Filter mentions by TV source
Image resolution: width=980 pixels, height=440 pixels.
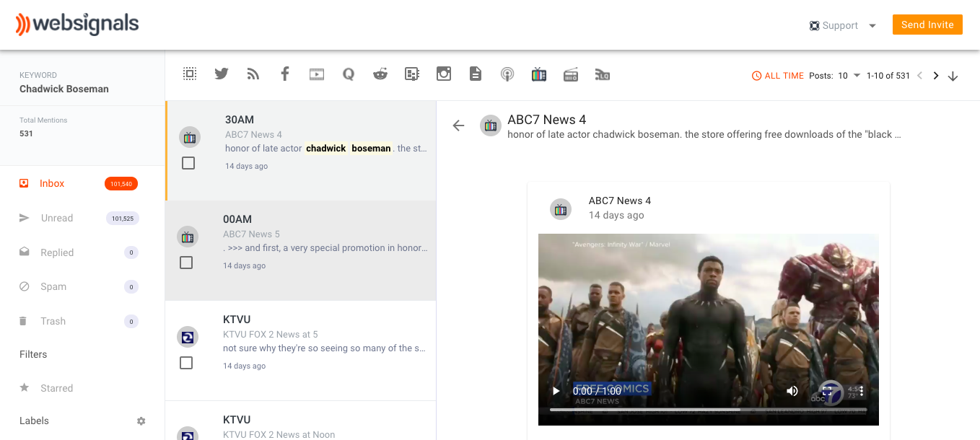click(539, 74)
